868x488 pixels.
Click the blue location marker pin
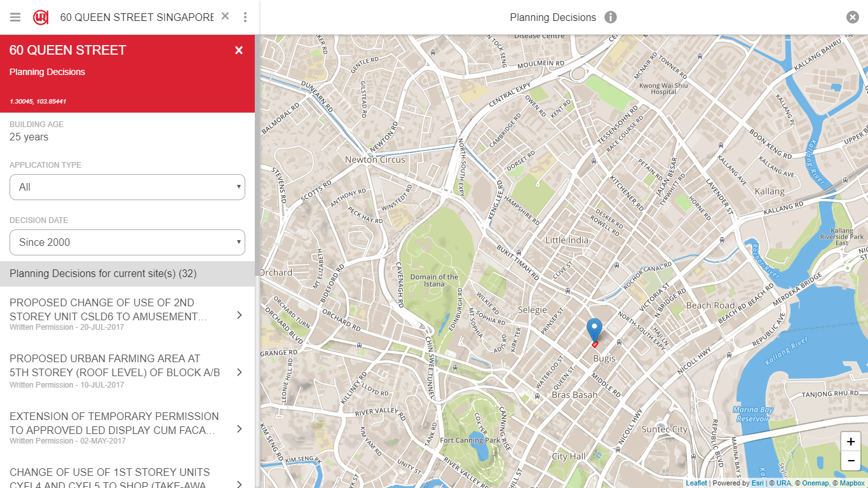click(594, 330)
